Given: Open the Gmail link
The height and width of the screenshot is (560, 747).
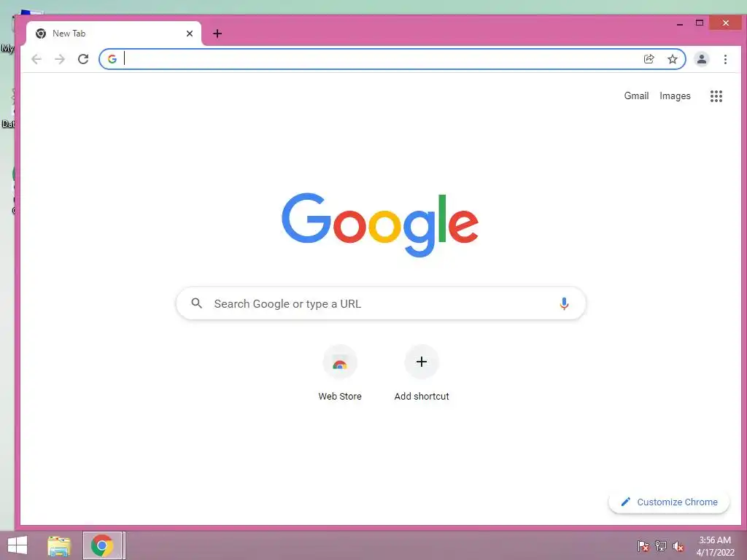Looking at the screenshot, I should 636,96.
